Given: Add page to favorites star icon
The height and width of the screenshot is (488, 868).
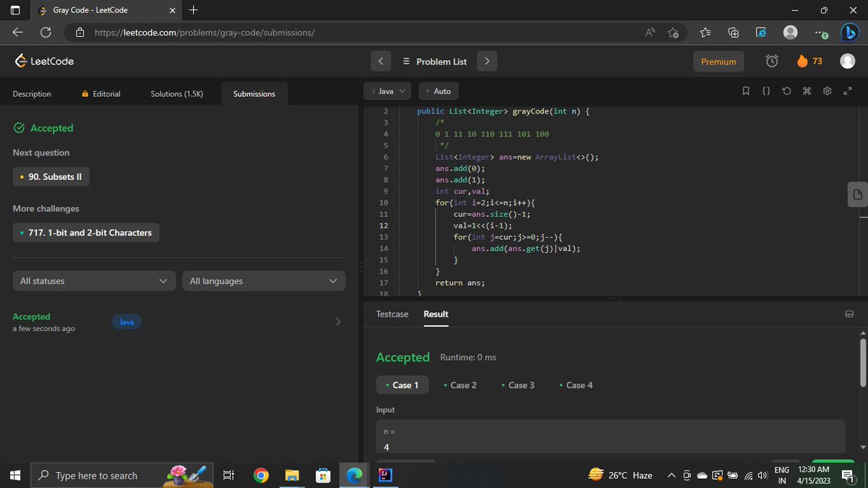Looking at the screenshot, I should point(673,33).
